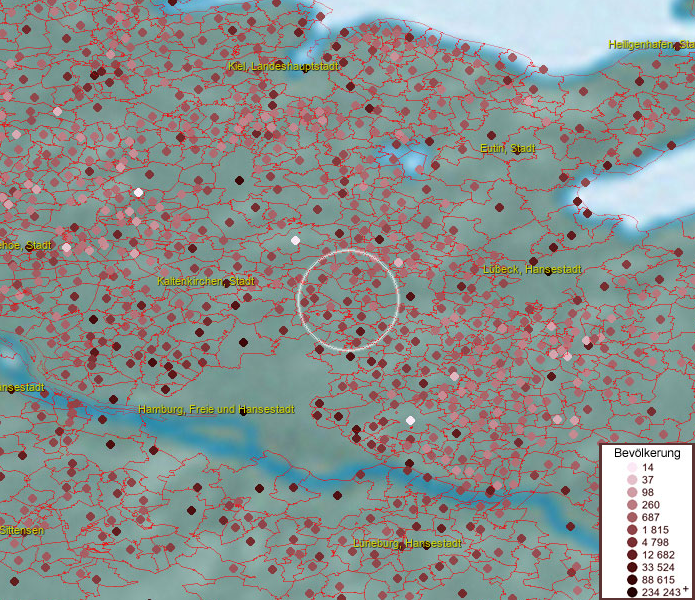Image resolution: width=695 pixels, height=600 pixels.
Task: Select 'Hamburg, Freie und Hansestadt' label
Action: click(x=216, y=409)
